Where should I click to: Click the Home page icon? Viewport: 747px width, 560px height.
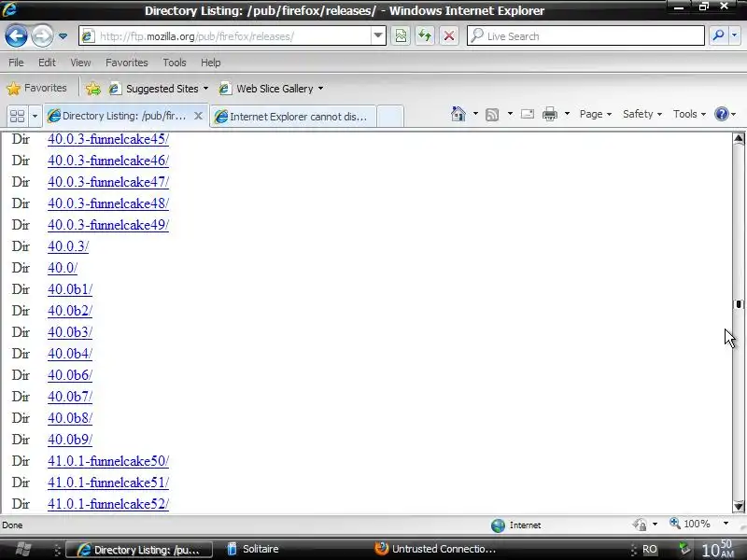click(458, 114)
